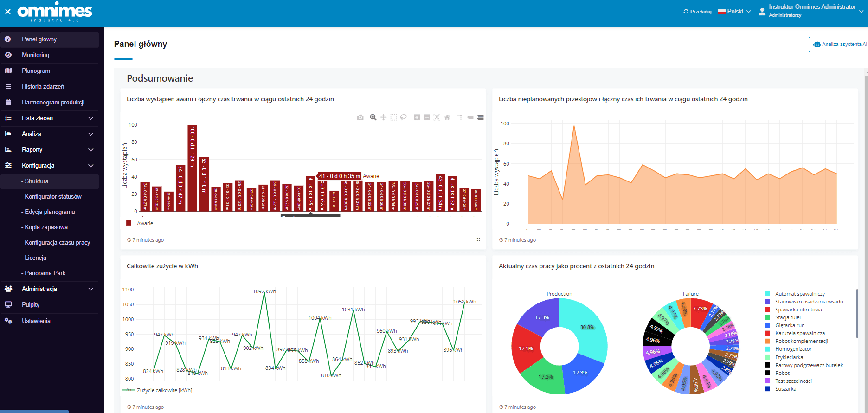868x413 pixels.
Task: Click the Historia zdarzeń list icon
Action: click(8, 87)
